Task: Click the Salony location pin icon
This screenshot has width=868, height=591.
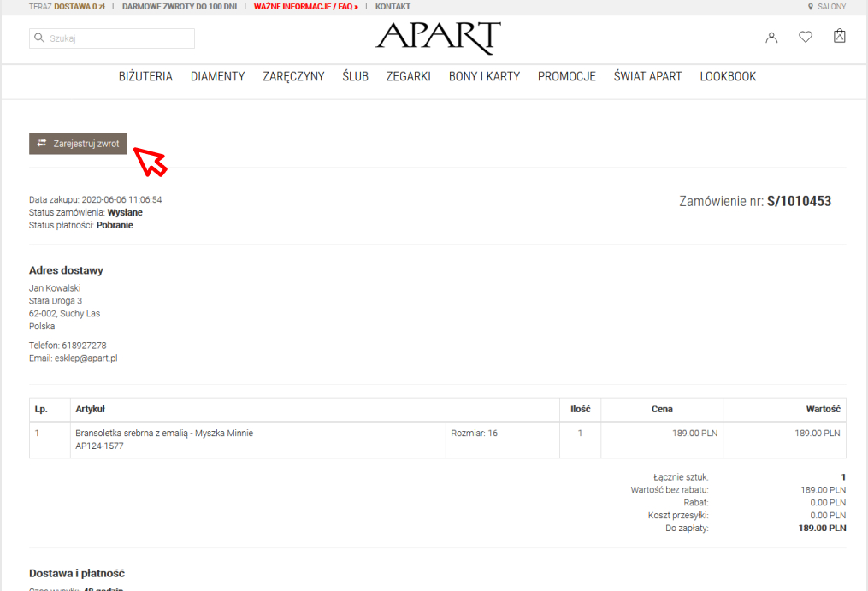Action: click(x=810, y=7)
